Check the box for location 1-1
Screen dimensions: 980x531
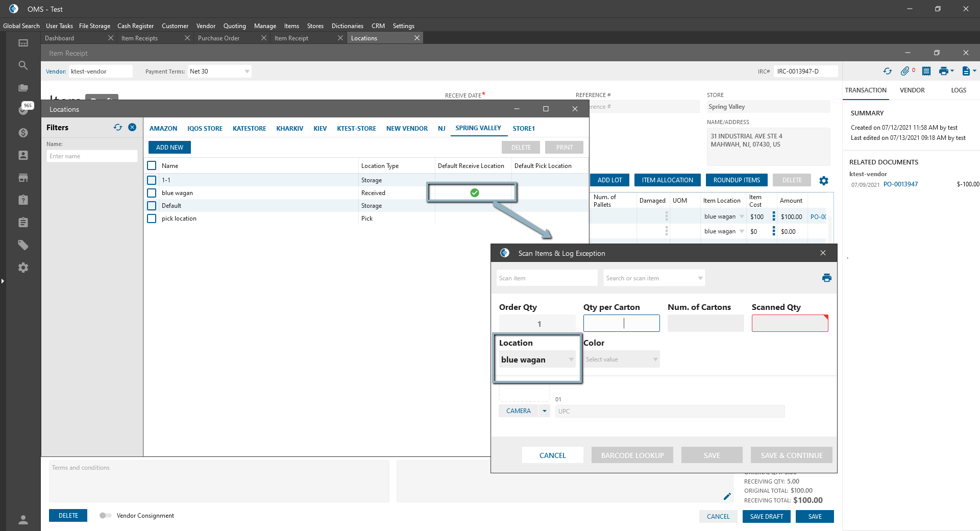[x=152, y=180]
